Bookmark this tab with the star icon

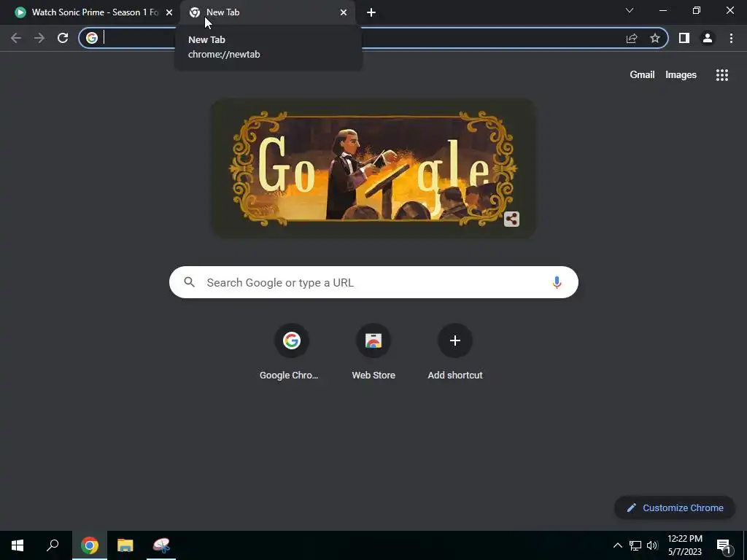point(655,38)
